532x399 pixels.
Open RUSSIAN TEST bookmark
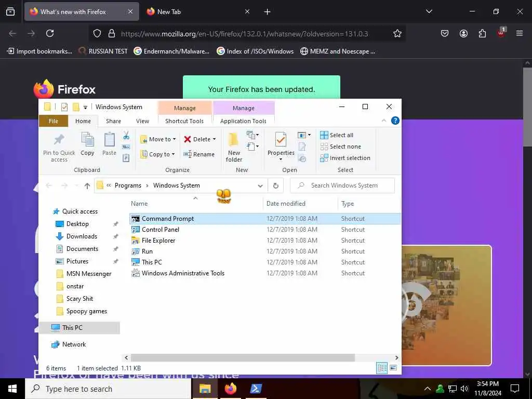pos(103,51)
